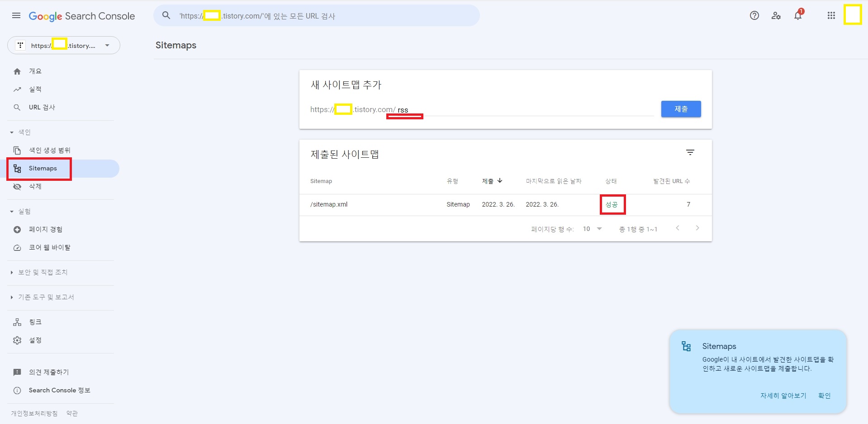Collapse the 색인 section
The height and width of the screenshot is (424, 868).
coord(12,132)
